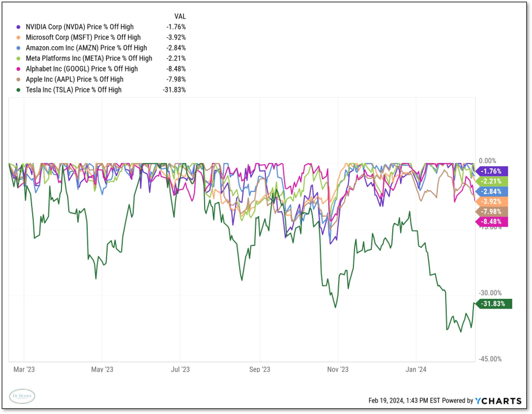Click the Apple brown legend dot
This screenshot has height=414, width=532.
click(19, 80)
